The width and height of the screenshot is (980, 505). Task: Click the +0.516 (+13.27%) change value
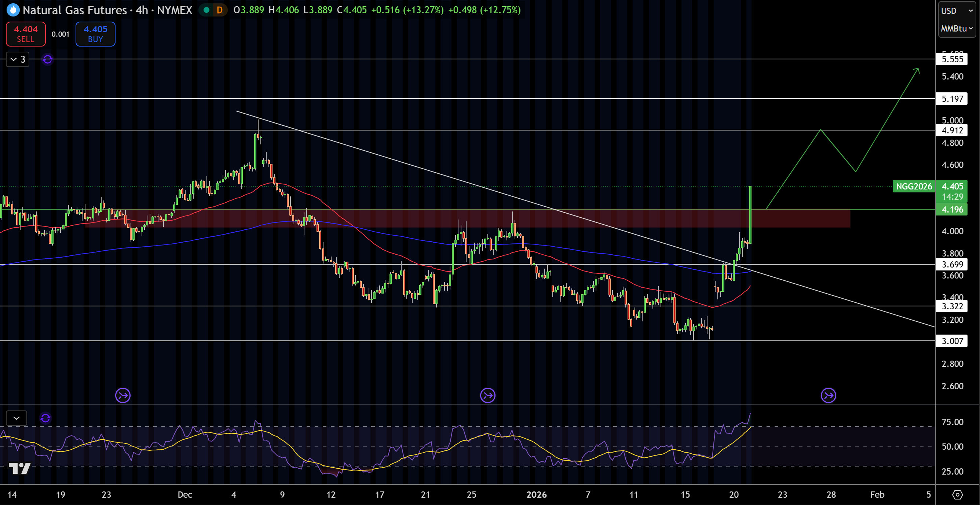point(407,10)
